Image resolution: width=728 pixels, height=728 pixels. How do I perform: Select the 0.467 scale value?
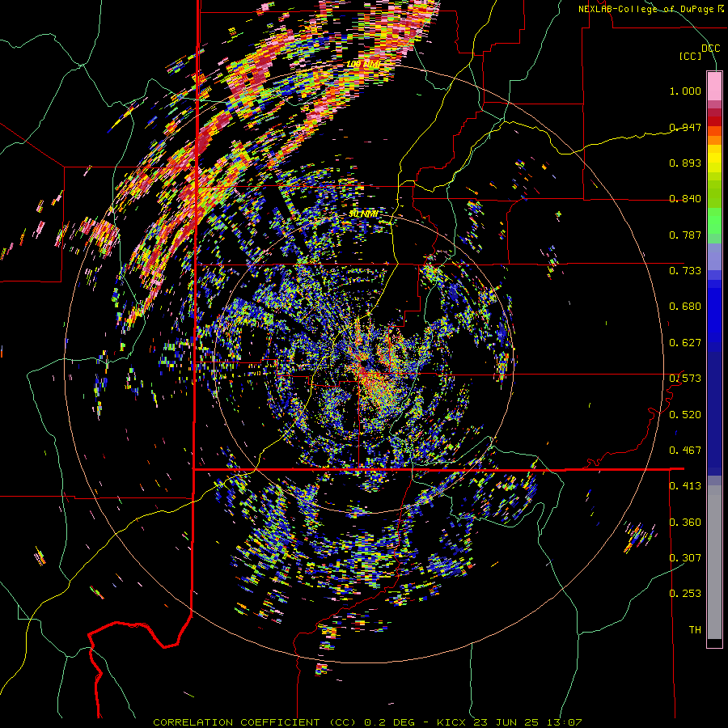pos(685,450)
